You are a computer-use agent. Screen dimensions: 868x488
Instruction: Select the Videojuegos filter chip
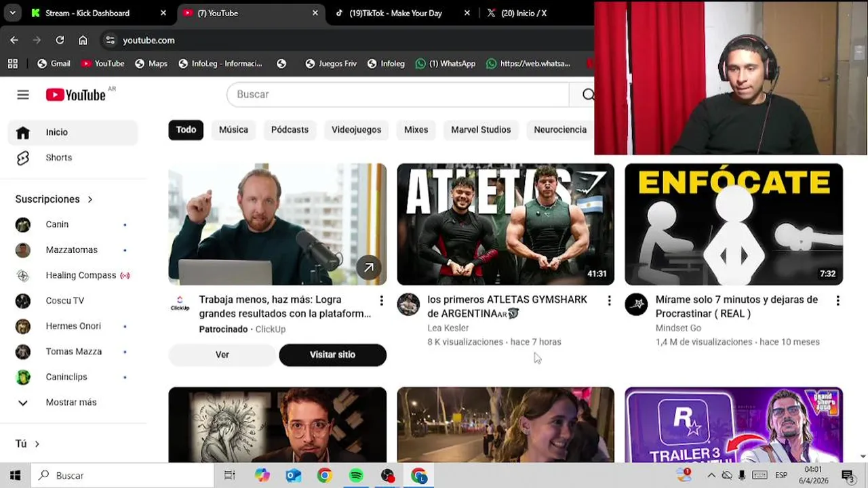point(356,129)
